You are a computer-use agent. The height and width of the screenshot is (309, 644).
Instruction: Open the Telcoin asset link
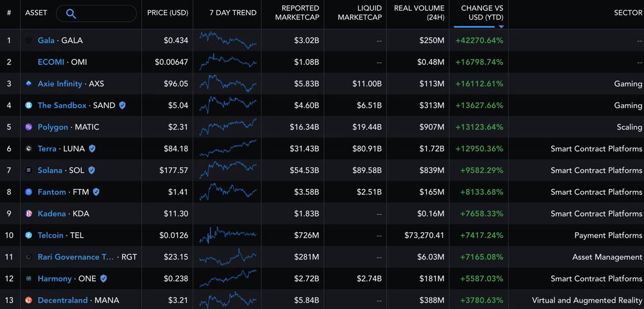[x=50, y=235]
